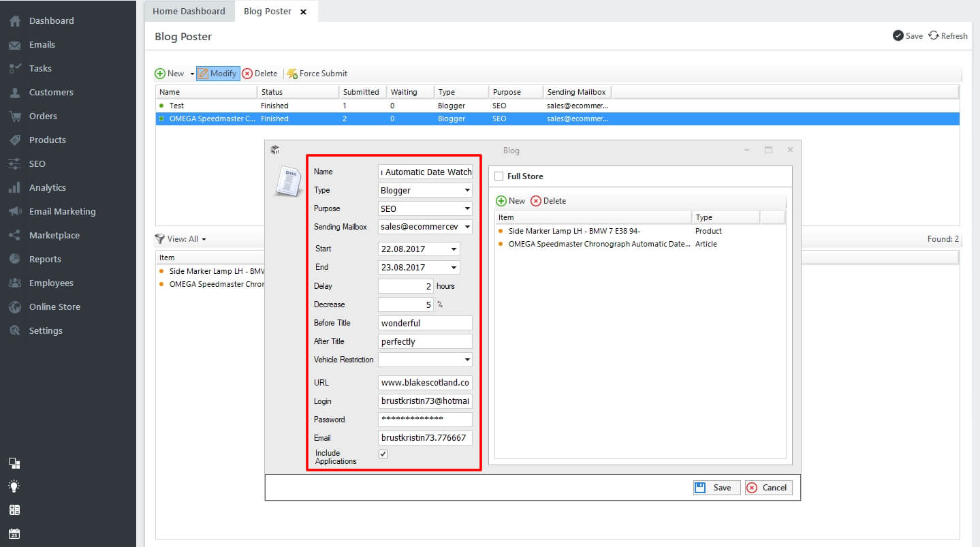
Task: Click the Delay hours input field
Action: tap(406, 286)
